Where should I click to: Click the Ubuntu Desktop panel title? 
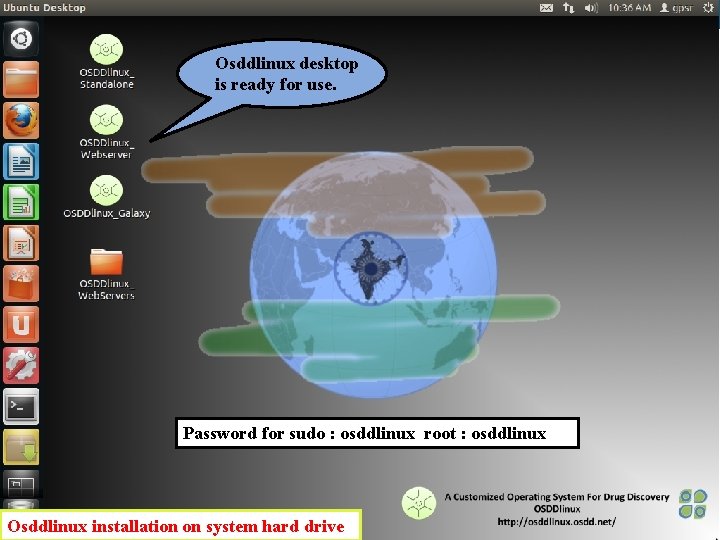44,8
